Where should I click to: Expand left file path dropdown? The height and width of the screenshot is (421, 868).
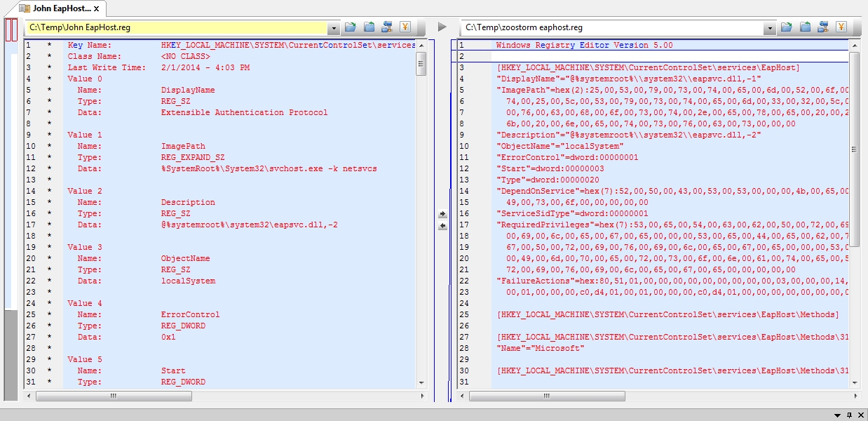pos(334,28)
